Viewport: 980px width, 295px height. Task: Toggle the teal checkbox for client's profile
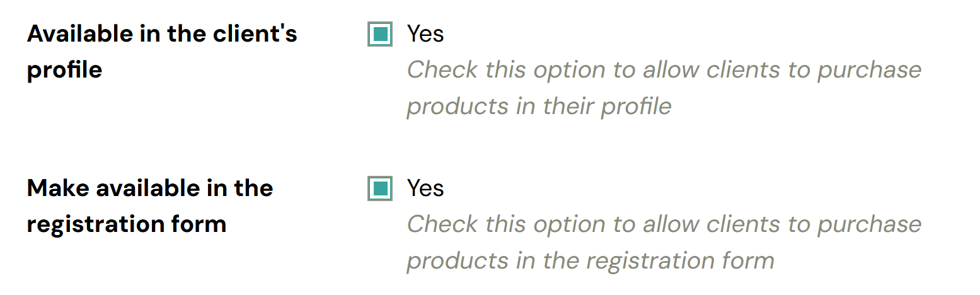[380, 34]
